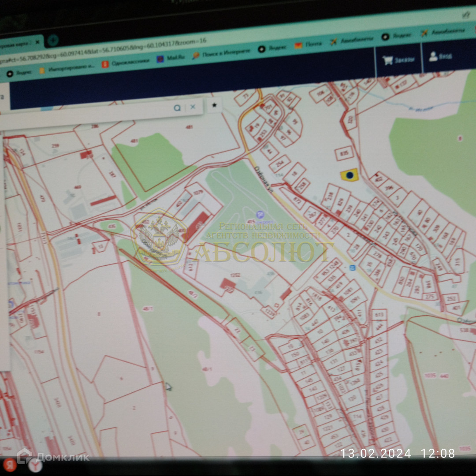Select parcel labeled 612
Screen dimensions: 476x476
(190, 268)
